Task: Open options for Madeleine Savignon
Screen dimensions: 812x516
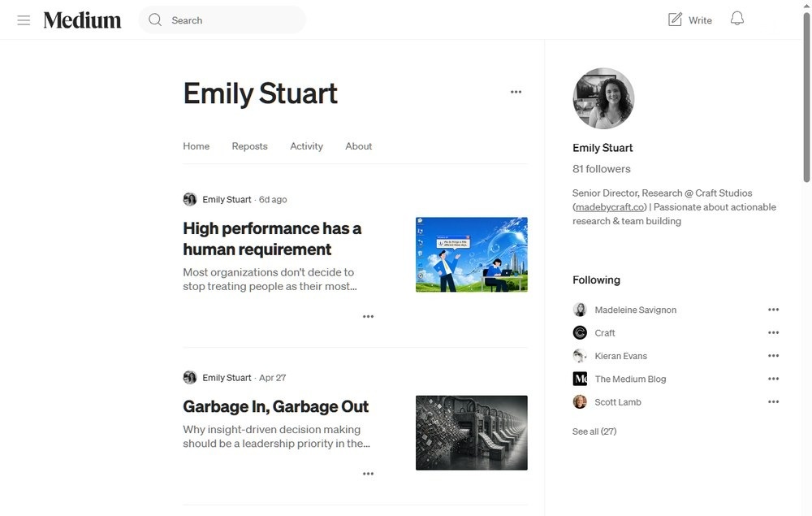Action: (x=773, y=310)
